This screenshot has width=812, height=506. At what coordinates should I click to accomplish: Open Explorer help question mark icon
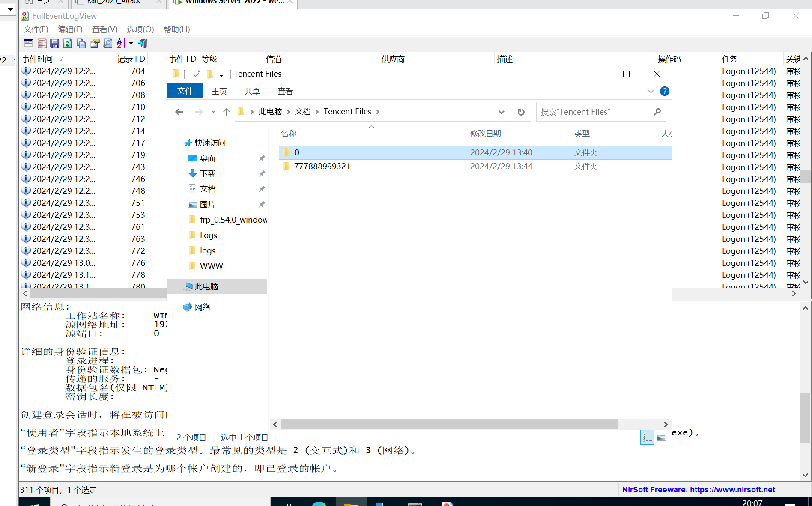click(x=665, y=91)
